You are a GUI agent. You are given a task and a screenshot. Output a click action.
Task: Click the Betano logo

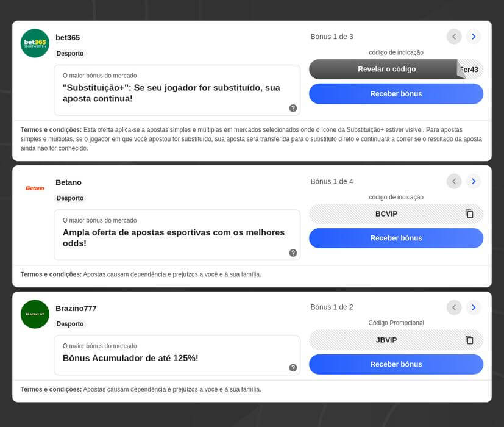[34, 188]
